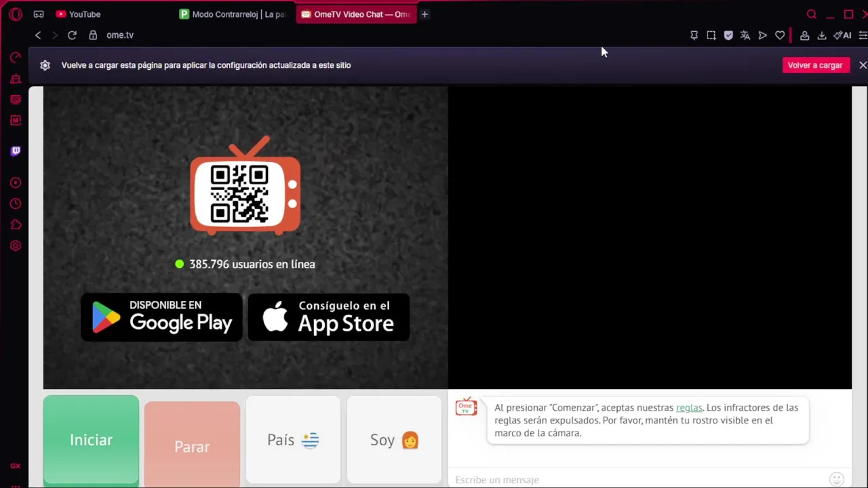Open the translate page icon
This screenshot has height=488, width=868.
[x=745, y=35]
